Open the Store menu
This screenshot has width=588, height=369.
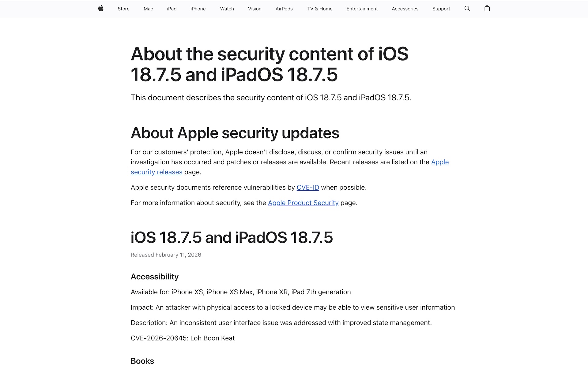point(123,9)
